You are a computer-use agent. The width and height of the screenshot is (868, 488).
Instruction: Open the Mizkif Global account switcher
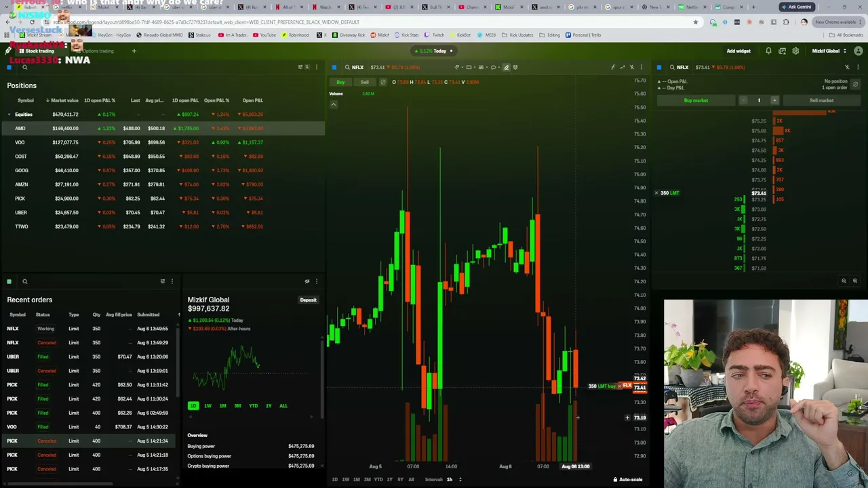click(x=829, y=51)
